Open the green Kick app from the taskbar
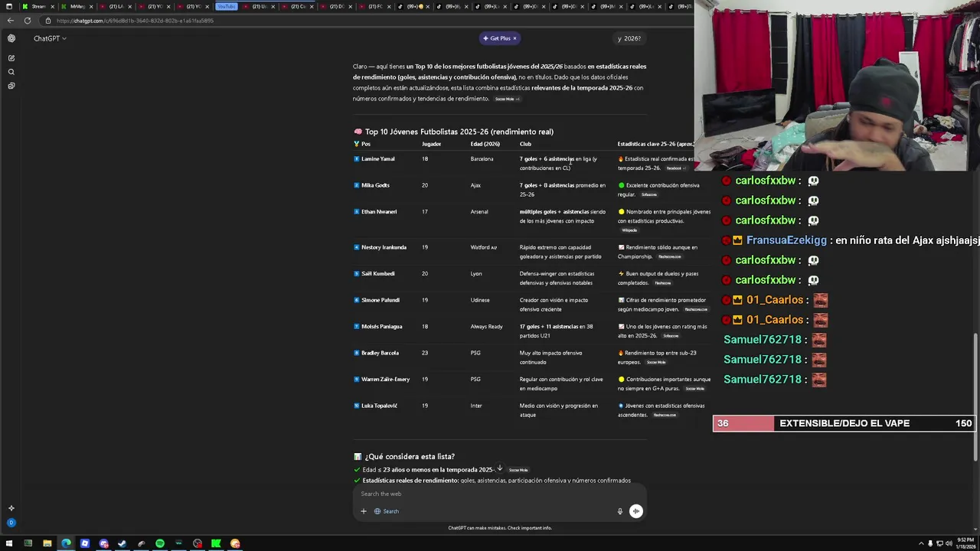The width and height of the screenshot is (980, 551). tap(216, 544)
